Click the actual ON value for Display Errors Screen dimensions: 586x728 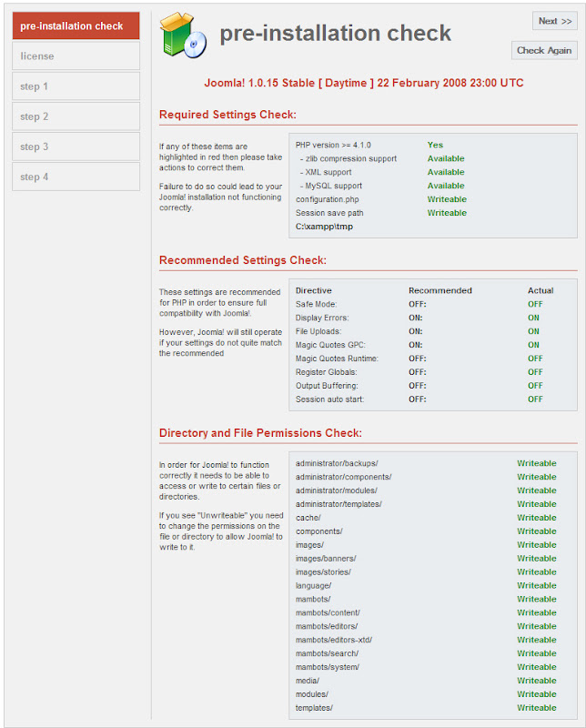tap(533, 318)
